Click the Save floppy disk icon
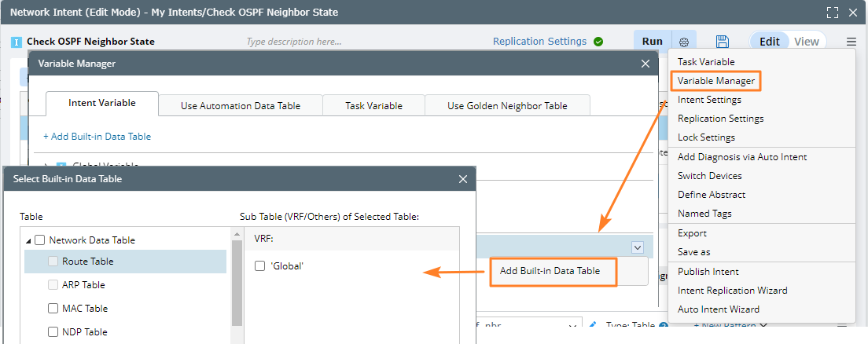The width and height of the screenshot is (868, 344). pos(723,42)
